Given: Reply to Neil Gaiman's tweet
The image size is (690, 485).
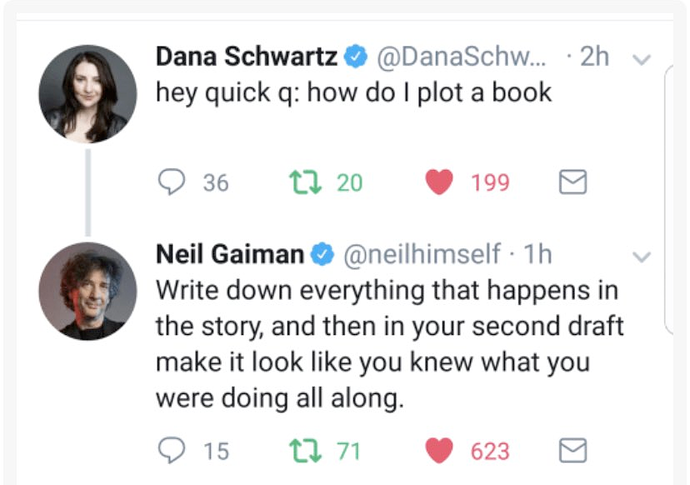Looking at the screenshot, I should (x=173, y=451).
